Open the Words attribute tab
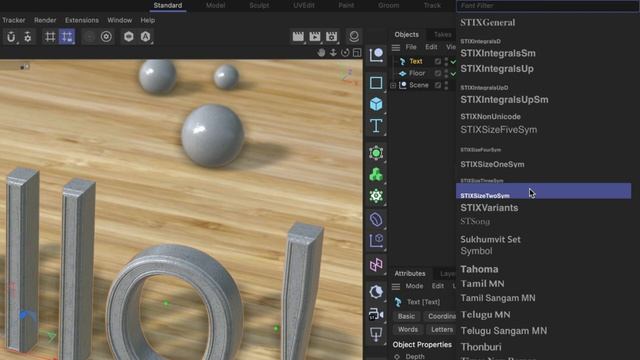The image size is (640, 360). click(408, 329)
